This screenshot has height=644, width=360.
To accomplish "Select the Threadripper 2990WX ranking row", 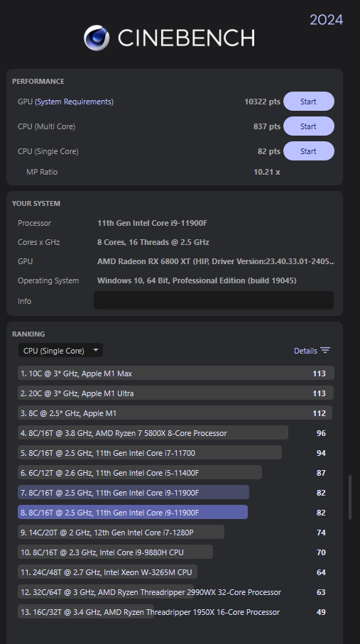I will 176,592.
